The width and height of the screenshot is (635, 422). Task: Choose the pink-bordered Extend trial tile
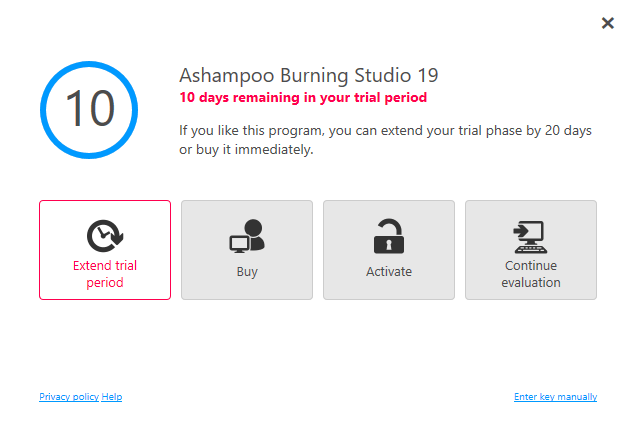105,250
